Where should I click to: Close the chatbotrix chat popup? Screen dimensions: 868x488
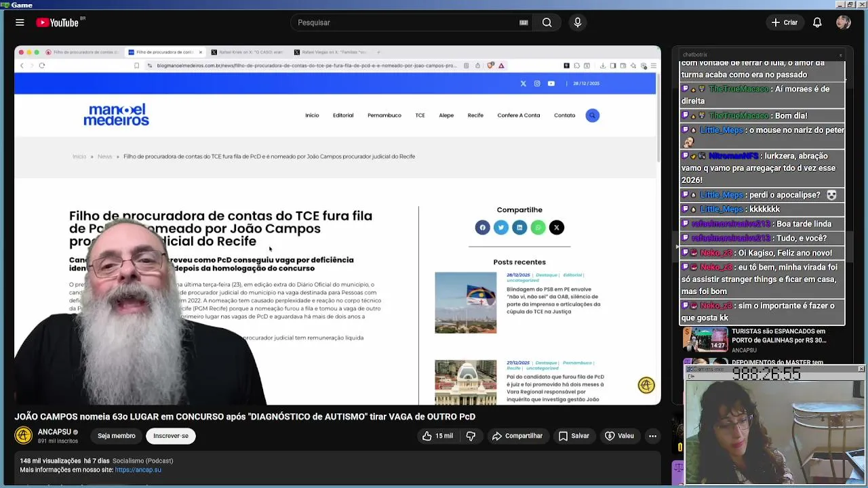[x=840, y=55]
